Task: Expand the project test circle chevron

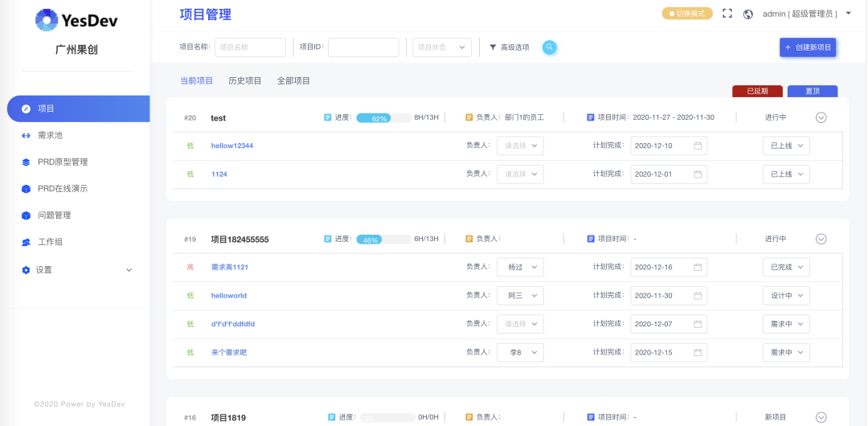Action: [821, 117]
